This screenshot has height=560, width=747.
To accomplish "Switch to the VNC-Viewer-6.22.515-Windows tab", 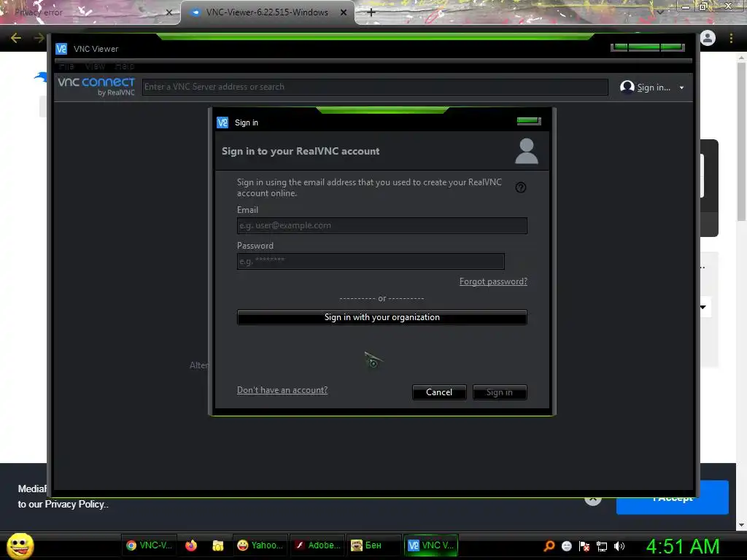I will pyautogui.click(x=267, y=12).
